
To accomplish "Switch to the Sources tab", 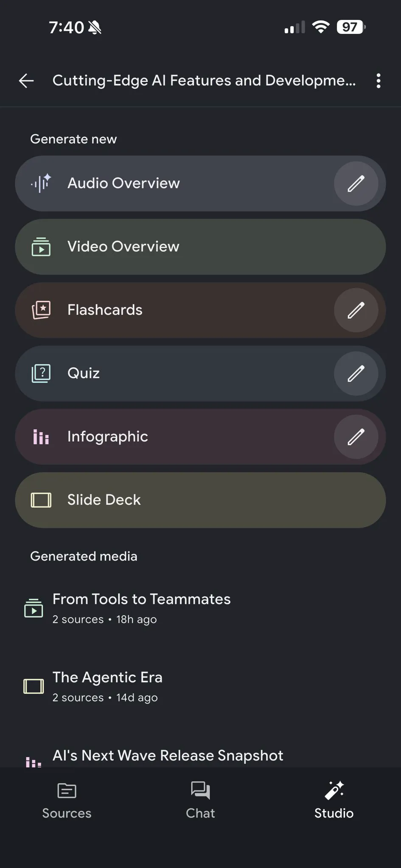I will pos(67,800).
